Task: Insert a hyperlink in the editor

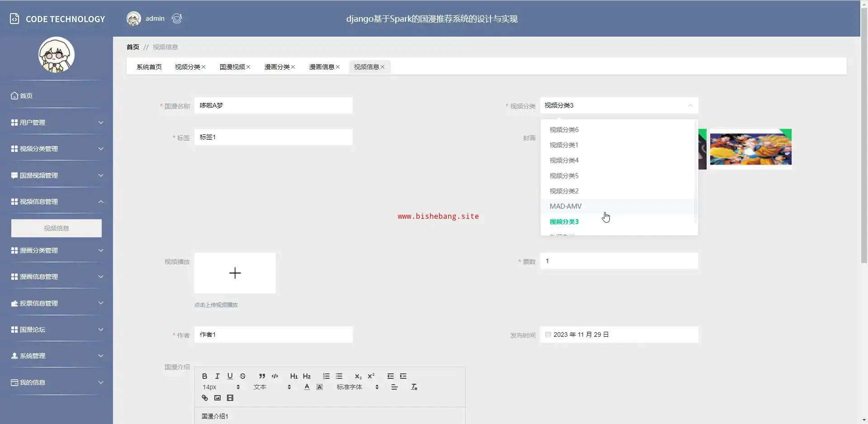Action: [205, 398]
